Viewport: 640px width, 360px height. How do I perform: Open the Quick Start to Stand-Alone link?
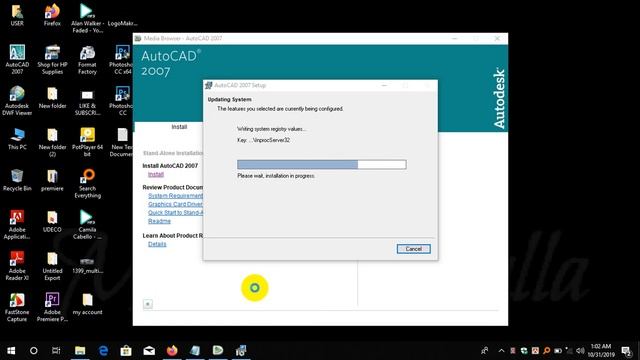175,213
